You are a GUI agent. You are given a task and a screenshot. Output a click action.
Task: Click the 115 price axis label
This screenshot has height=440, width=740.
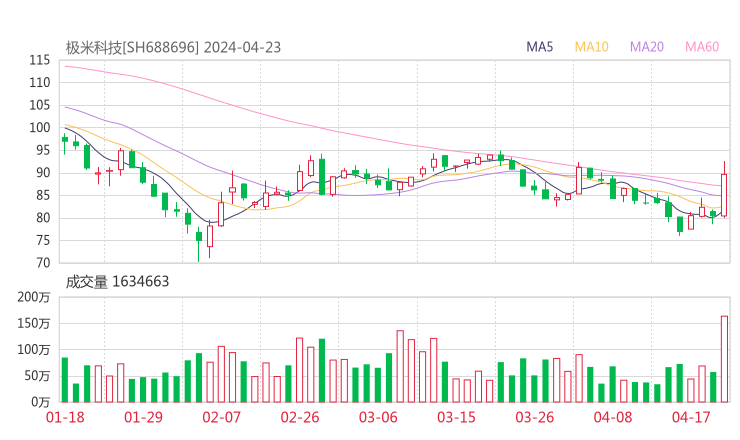40,60
